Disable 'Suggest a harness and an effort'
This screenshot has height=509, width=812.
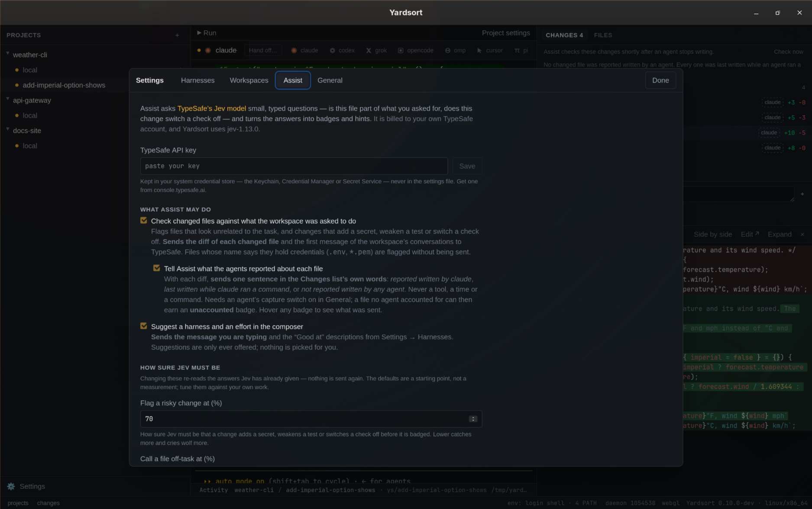[144, 326]
